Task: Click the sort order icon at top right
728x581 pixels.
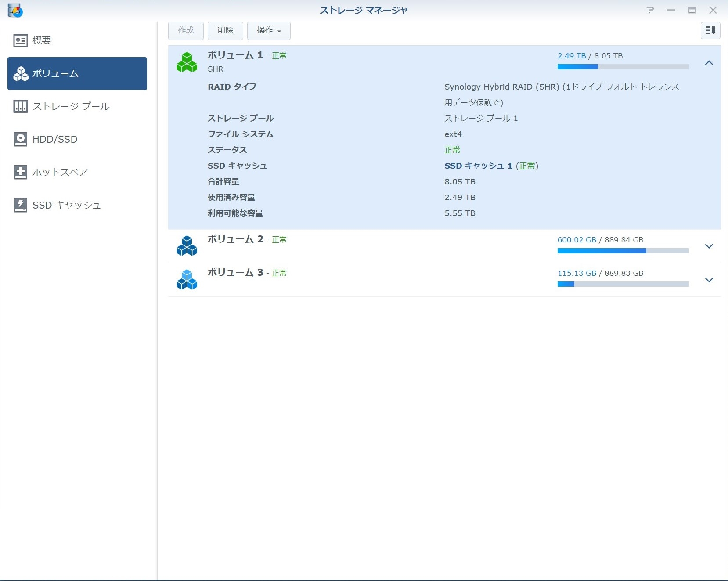Action: (x=710, y=30)
